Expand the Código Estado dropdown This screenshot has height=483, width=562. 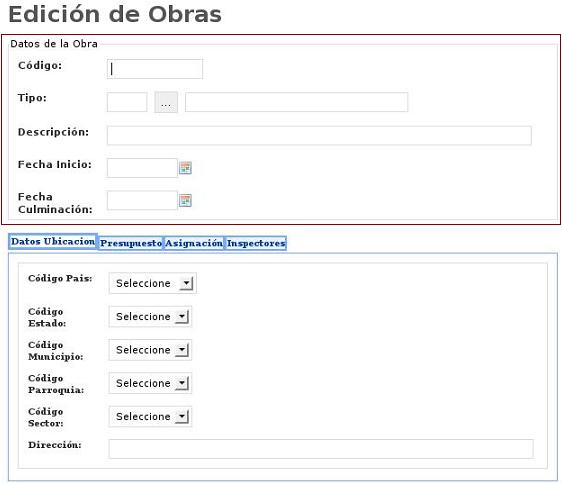(151, 316)
